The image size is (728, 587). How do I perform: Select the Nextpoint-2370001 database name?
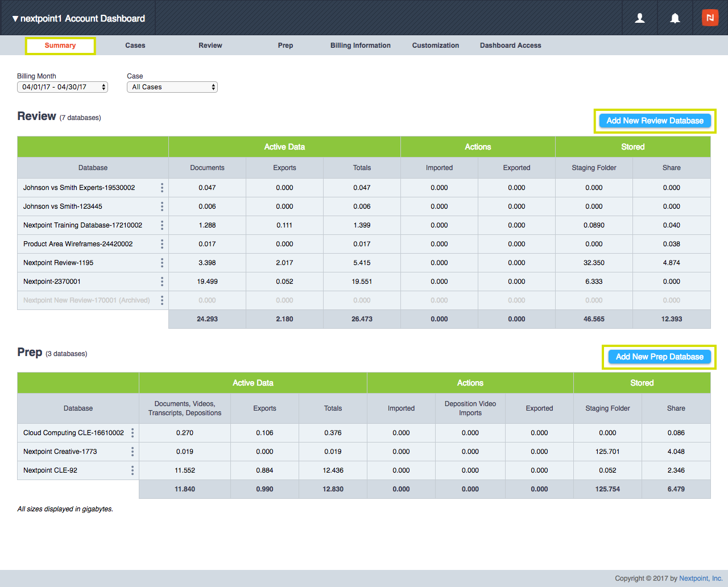click(52, 282)
